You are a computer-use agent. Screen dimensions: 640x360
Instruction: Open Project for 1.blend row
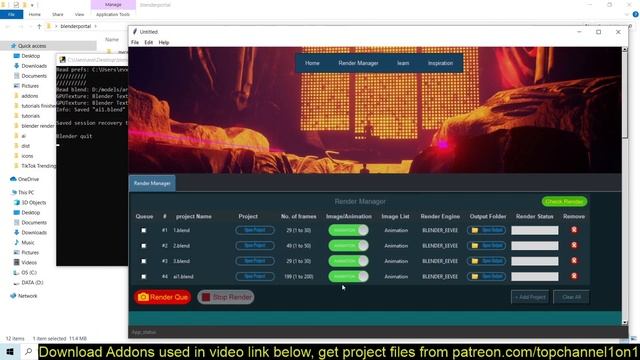click(255, 230)
